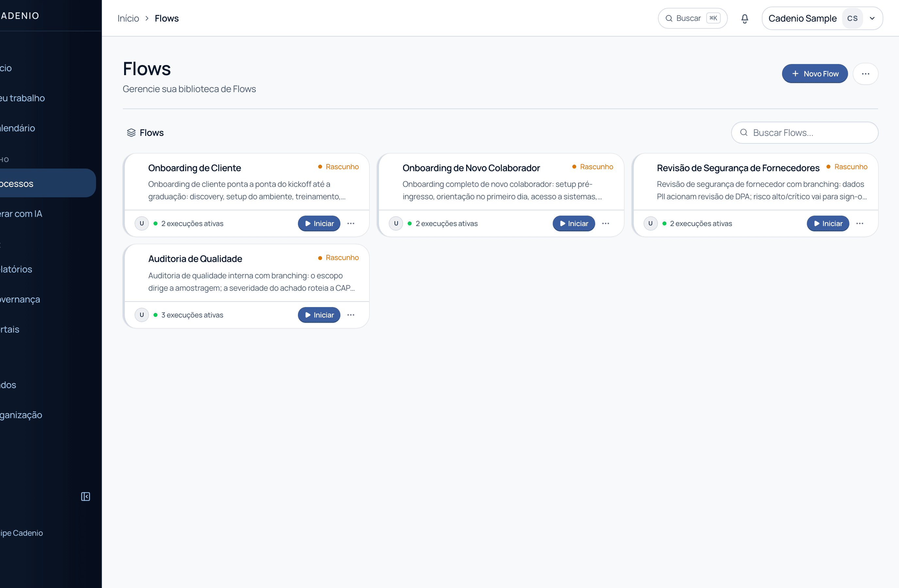
Task: Open more options for Onboarding de Novo Colaborador card
Action: click(x=606, y=223)
